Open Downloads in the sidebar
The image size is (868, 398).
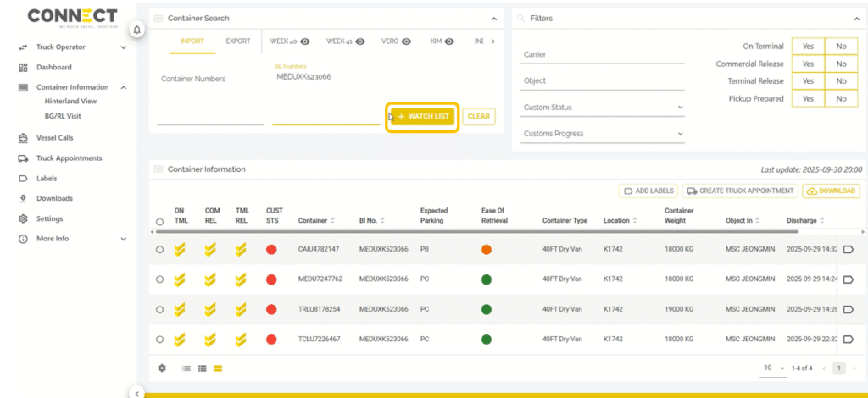(54, 198)
